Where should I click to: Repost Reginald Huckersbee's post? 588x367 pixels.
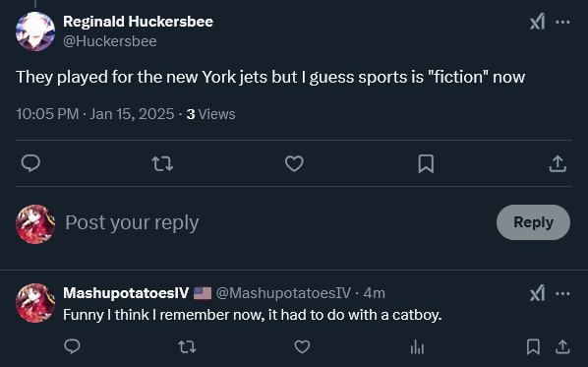coord(162,163)
